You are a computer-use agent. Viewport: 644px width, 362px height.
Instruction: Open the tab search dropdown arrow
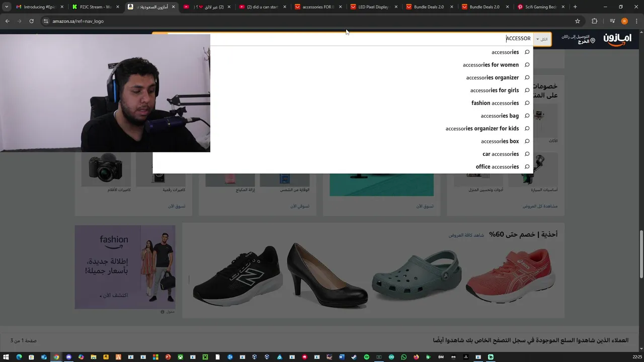pos(7,7)
